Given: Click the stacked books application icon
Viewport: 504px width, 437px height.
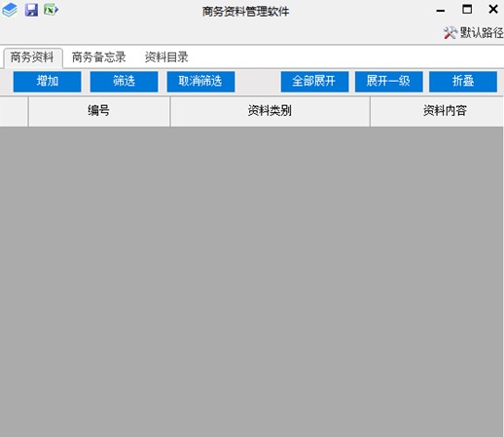Looking at the screenshot, I should (x=10, y=10).
